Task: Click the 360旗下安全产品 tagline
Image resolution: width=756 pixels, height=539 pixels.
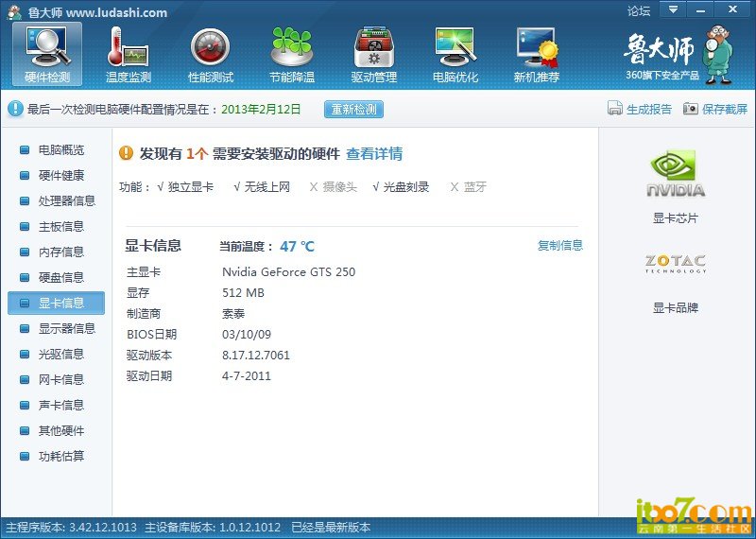Action: (662, 76)
